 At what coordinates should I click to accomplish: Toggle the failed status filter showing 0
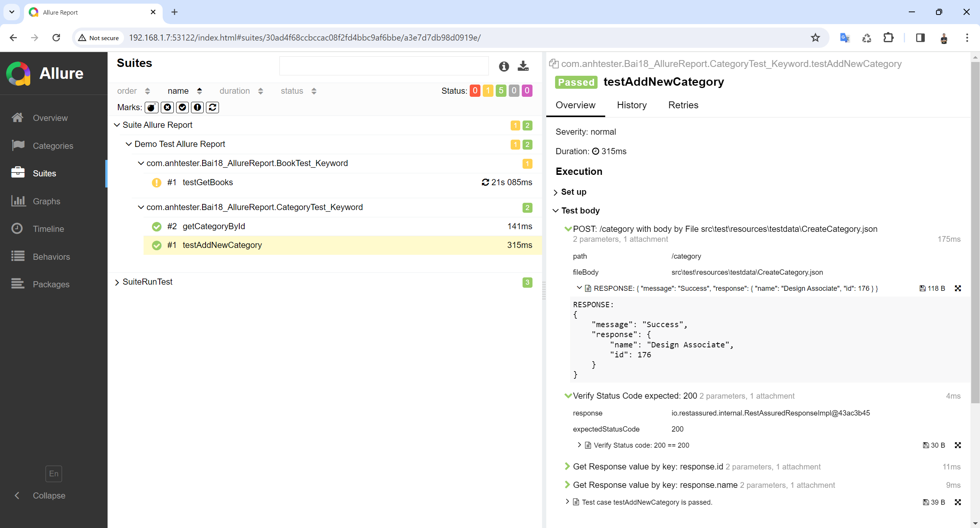(x=475, y=91)
